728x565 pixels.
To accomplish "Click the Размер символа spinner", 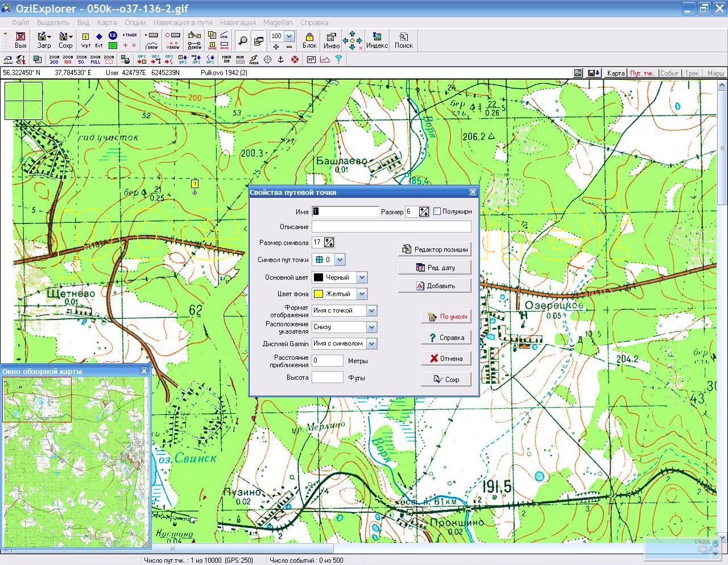I will click(329, 243).
